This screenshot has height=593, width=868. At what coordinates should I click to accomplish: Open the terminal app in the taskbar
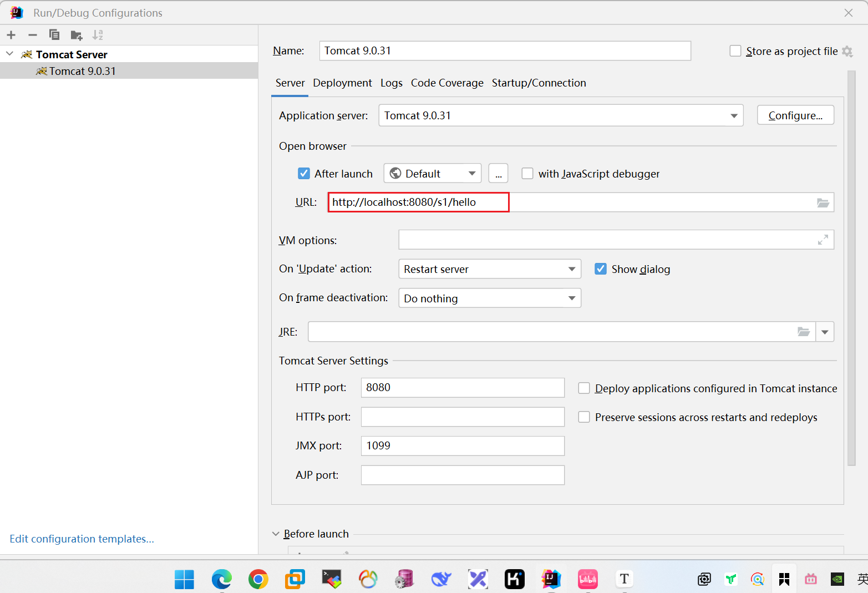point(332,579)
